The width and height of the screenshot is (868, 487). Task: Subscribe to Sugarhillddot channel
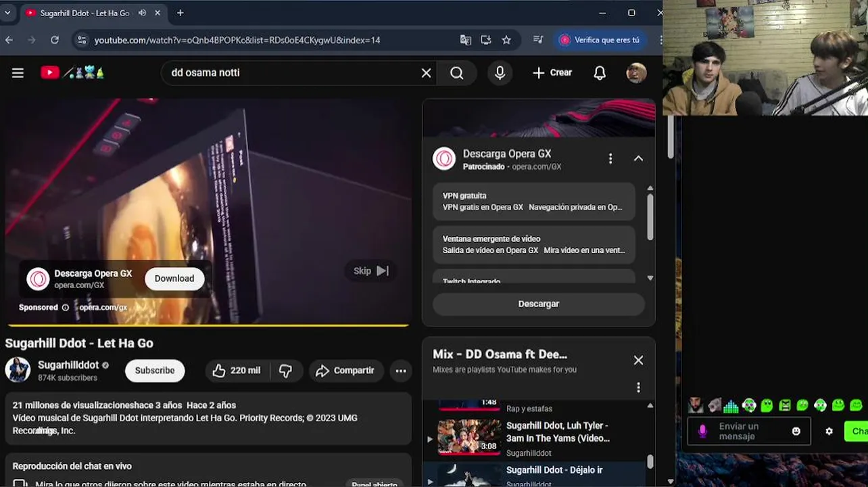(x=155, y=371)
